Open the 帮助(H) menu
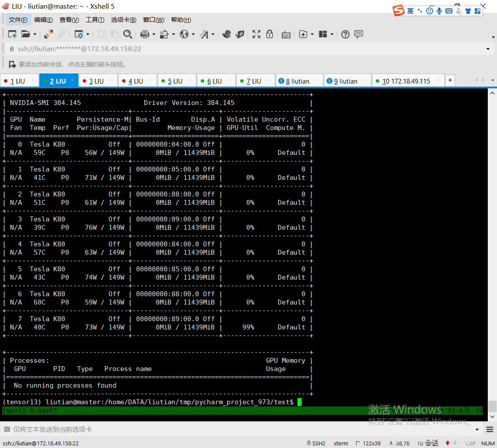The width and height of the screenshot is (497, 448). click(181, 20)
